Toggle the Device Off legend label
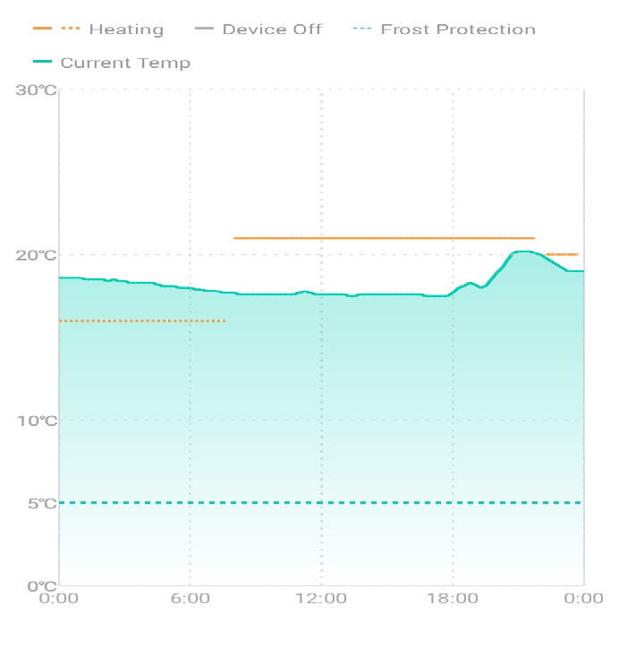 click(272, 30)
